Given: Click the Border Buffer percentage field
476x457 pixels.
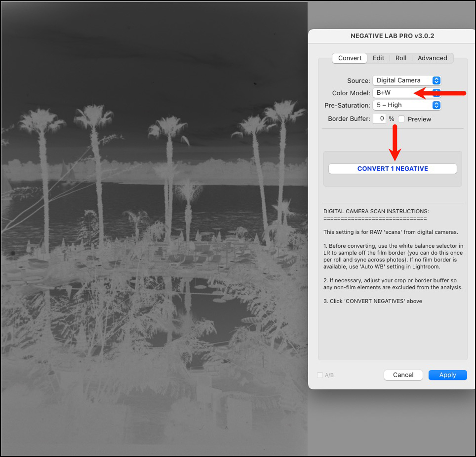Looking at the screenshot, I should click(x=379, y=118).
